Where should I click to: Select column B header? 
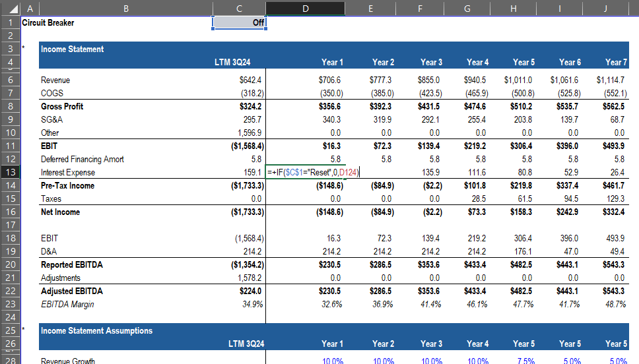[x=125, y=8]
